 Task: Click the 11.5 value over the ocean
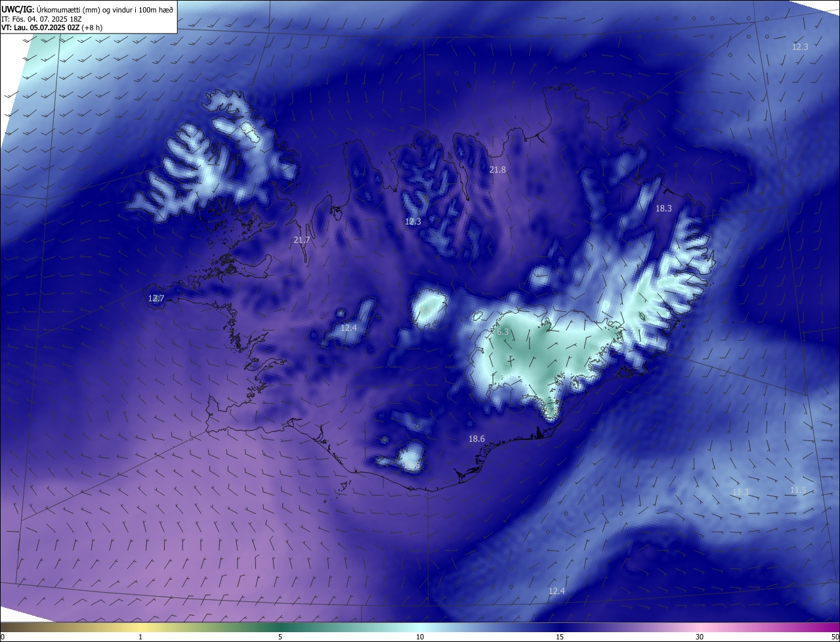pos(798,490)
